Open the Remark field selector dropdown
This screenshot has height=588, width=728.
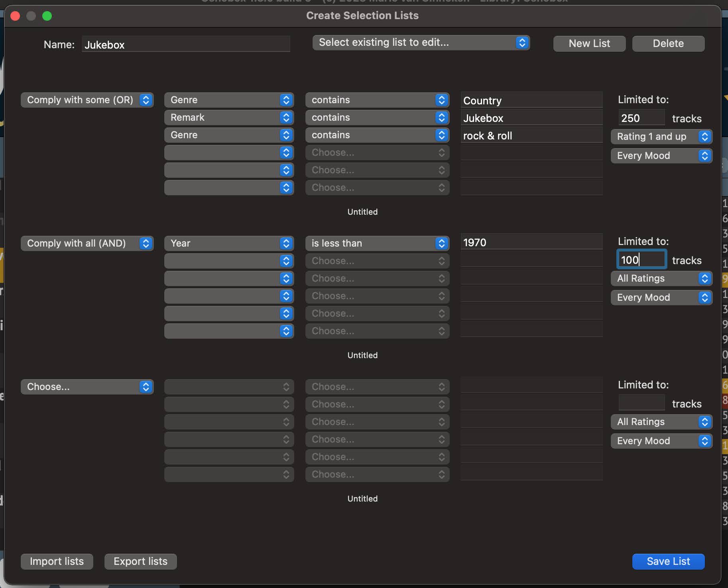click(228, 118)
